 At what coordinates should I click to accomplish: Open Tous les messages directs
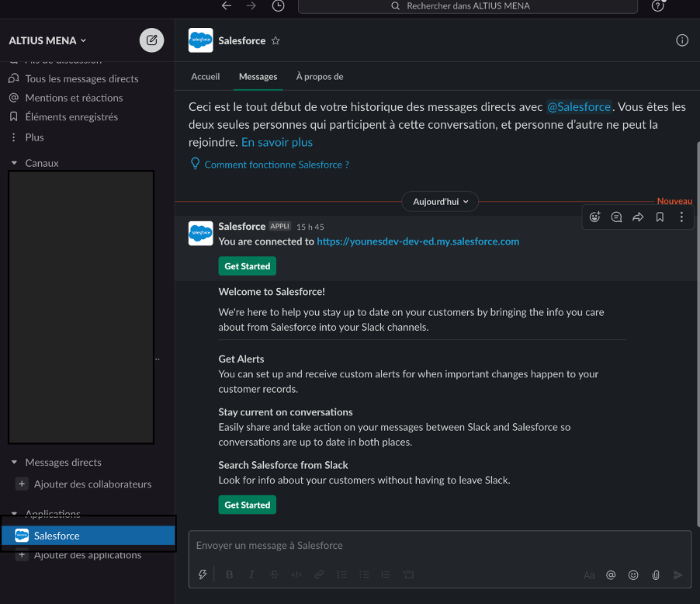click(x=81, y=78)
